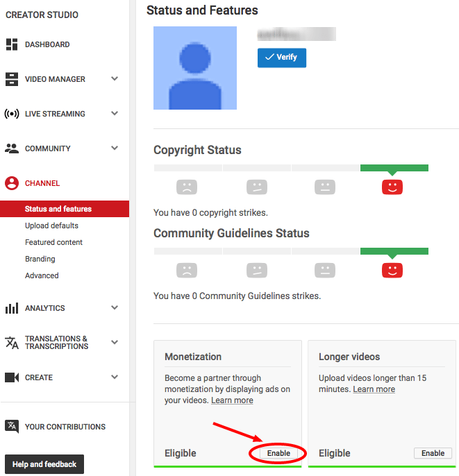Open the Upload defaults menu item

point(51,226)
